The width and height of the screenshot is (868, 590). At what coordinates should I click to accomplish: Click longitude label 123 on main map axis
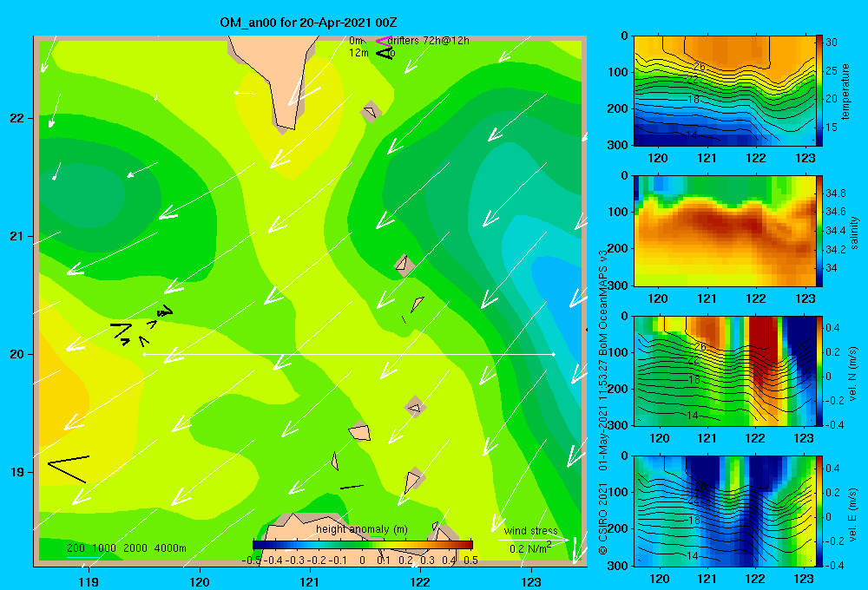click(531, 581)
